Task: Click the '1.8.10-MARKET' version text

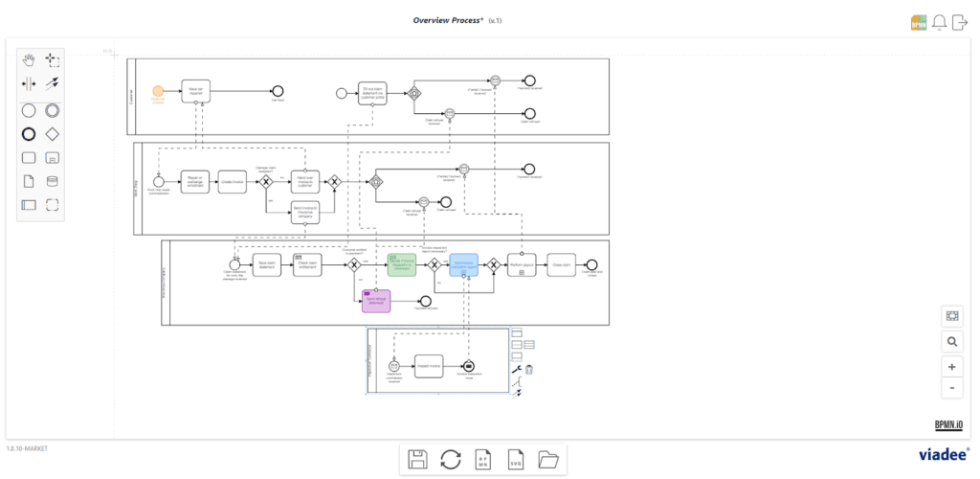Action: pos(27,449)
